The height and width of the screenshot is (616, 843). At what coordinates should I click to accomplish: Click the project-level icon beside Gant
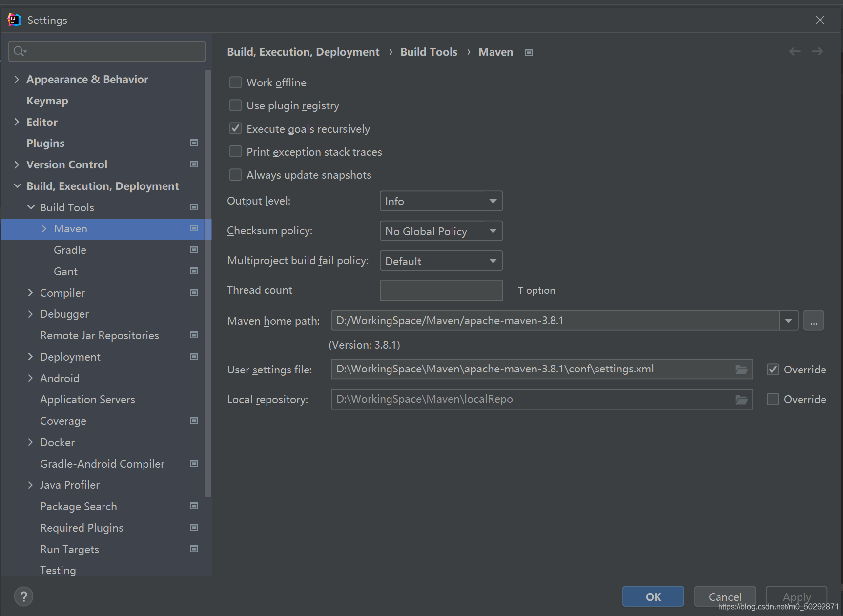coord(194,271)
